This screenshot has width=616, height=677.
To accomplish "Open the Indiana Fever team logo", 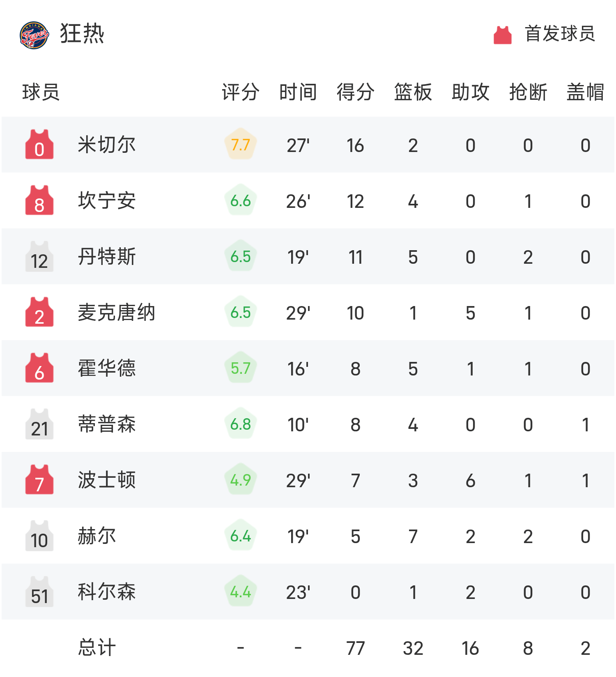I will pos(34,35).
